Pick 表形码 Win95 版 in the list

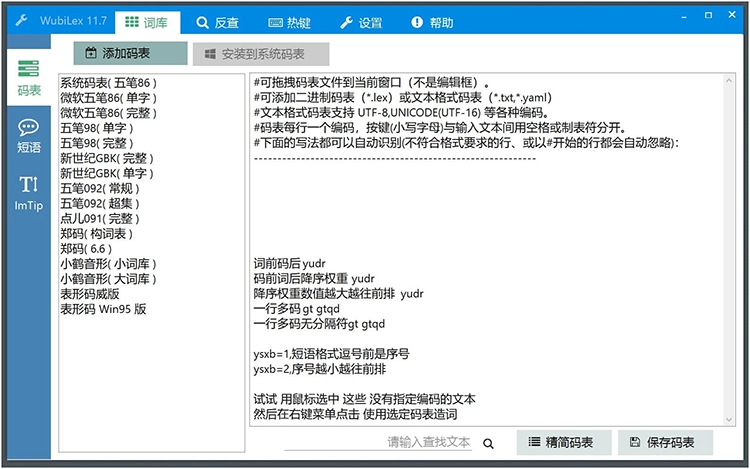point(103,309)
